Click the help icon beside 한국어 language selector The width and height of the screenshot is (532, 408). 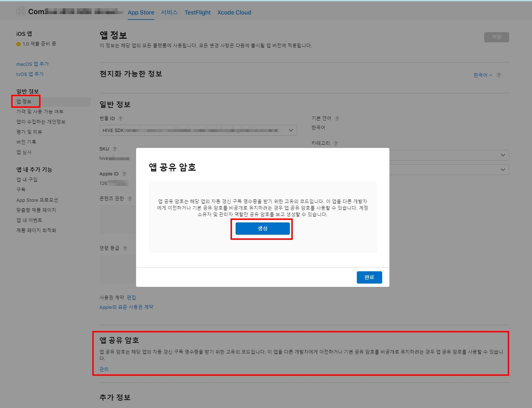pyautogui.click(x=499, y=75)
